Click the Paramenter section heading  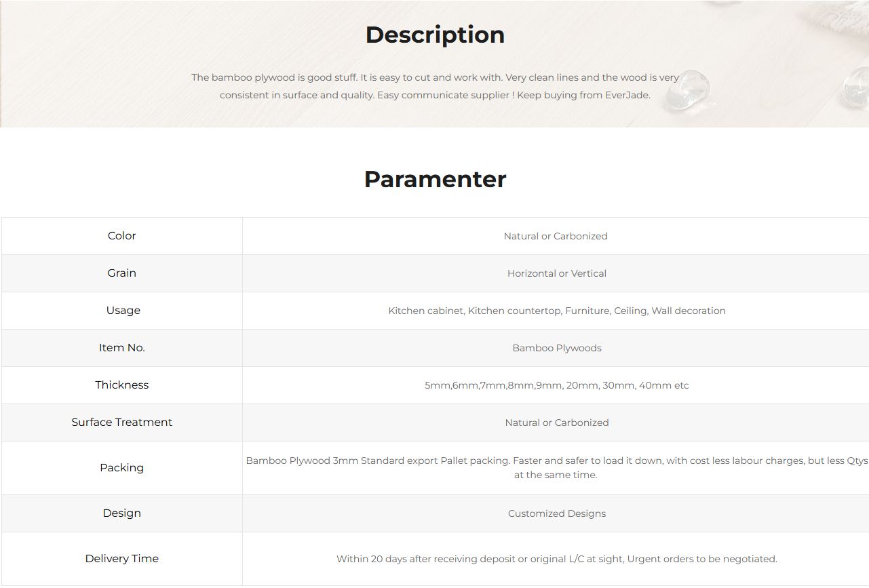(x=435, y=179)
